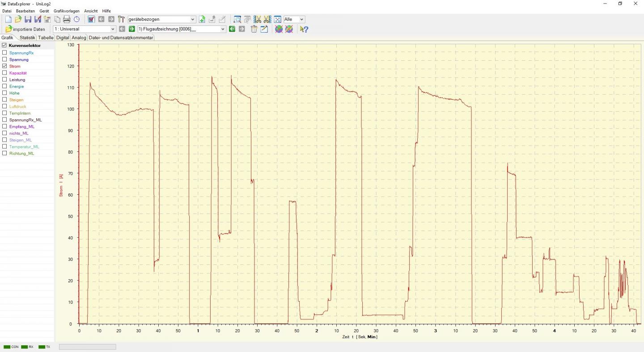Image resolution: width=644 pixels, height=352 pixels.
Task: Add a graphics template with green plus icon
Action: pyautogui.click(x=202, y=19)
